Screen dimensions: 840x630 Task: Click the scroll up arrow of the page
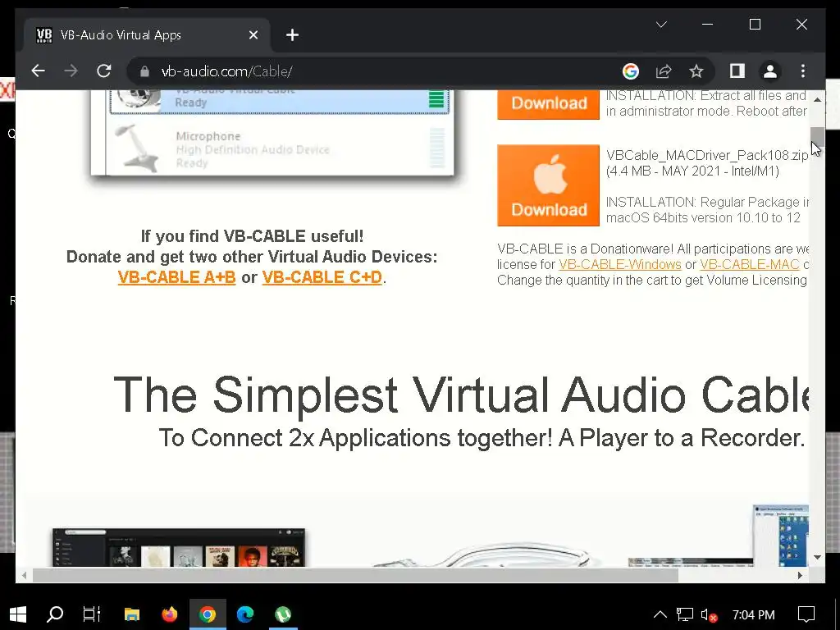click(817, 99)
